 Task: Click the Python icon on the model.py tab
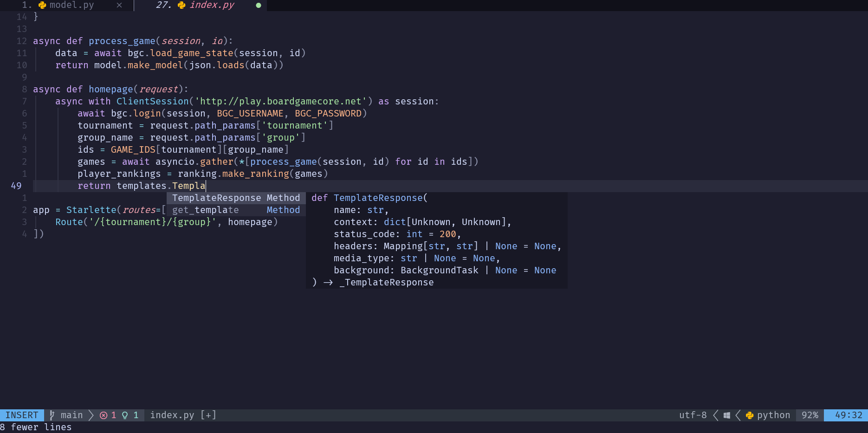[x=42, y=5]
